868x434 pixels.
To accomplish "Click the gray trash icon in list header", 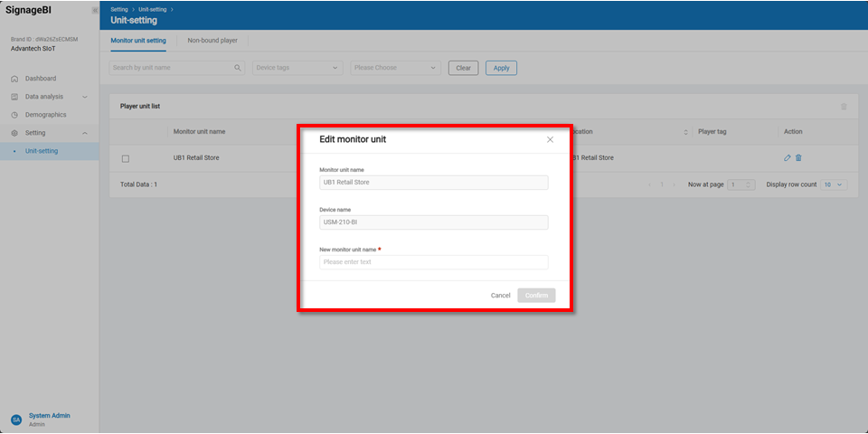I will pyautogui.click(x=844, y=107).
